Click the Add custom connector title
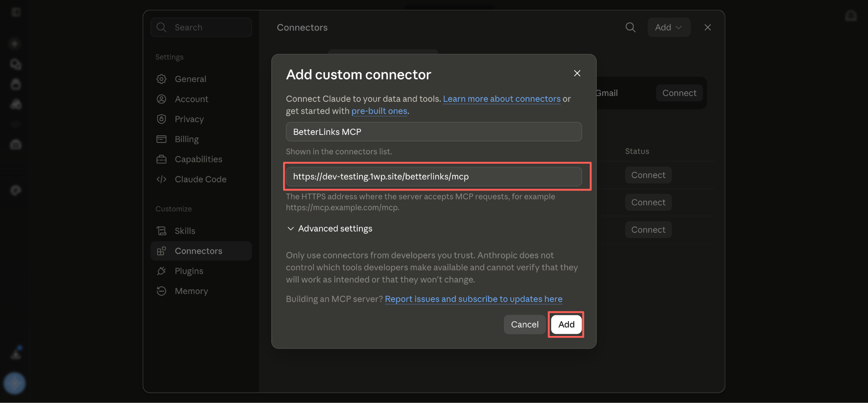Viewport: 868px width, 403px height. pyautogui.click(x=359, y=75)
